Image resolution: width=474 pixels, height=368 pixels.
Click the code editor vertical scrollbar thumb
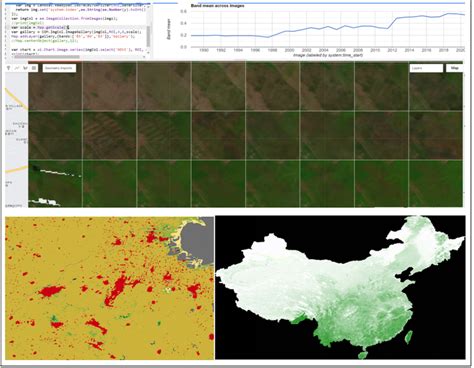click(148, 36)
